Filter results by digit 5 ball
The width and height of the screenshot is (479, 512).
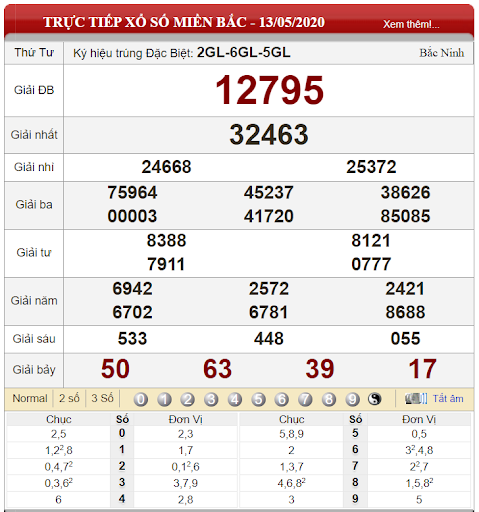click(258, 399)
